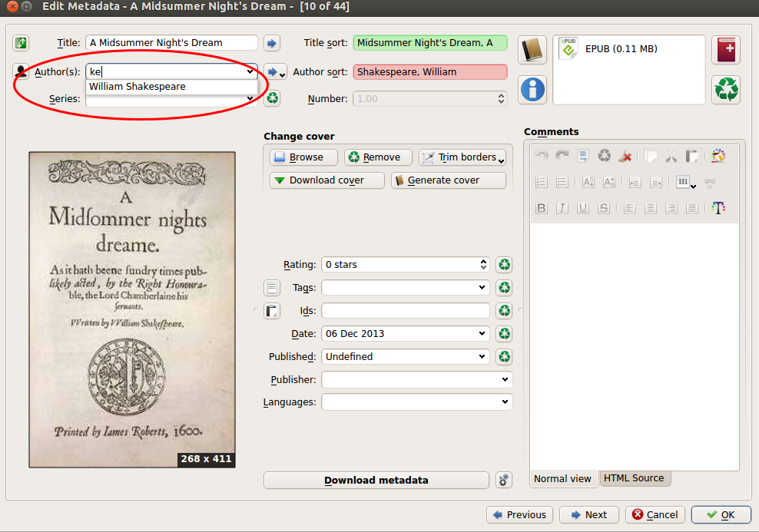Select William Shakespeare from the author suggestions

pyautogui.click(x=172, y=87)
